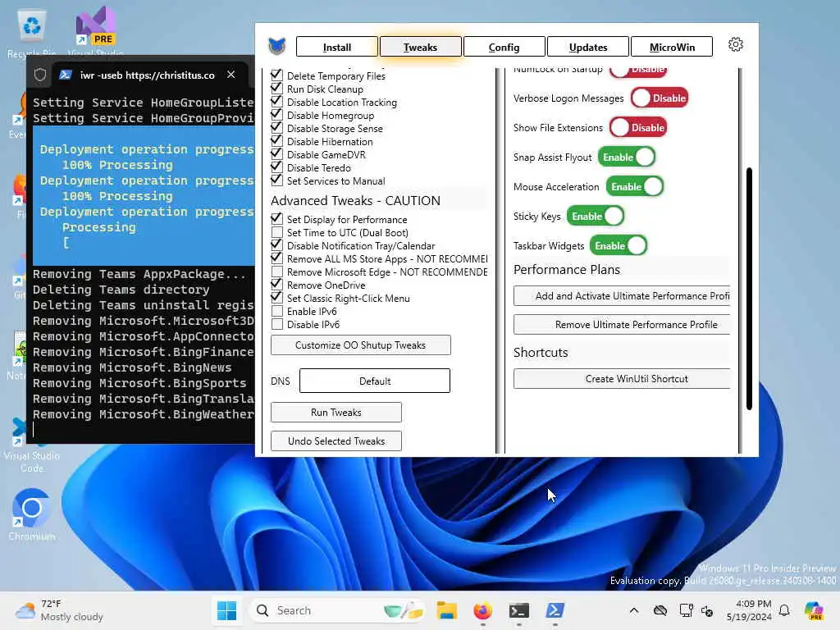The width and height of the screenshot is (840, 630).
Task: Check Remove Microsoft Edge option
Action: coord(277,272)
